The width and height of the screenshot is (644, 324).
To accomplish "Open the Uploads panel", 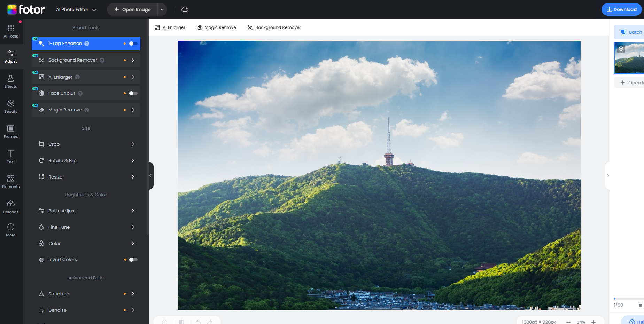I will [x=11, y=206].
